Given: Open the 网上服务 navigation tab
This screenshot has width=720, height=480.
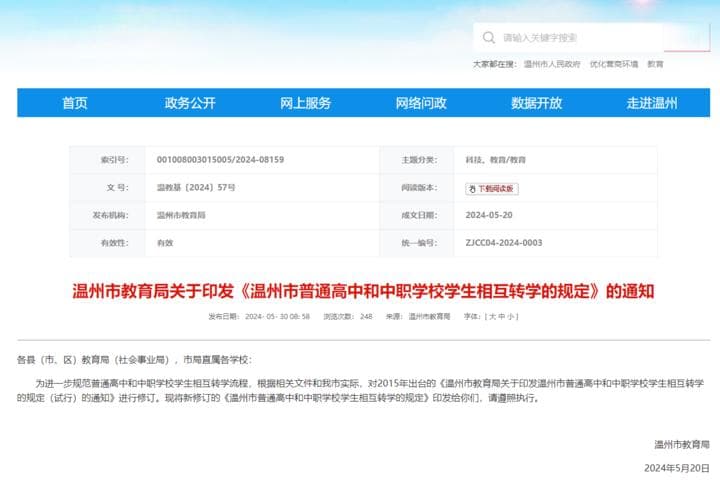Looking at the screenshot, I should tap(305, 103).
